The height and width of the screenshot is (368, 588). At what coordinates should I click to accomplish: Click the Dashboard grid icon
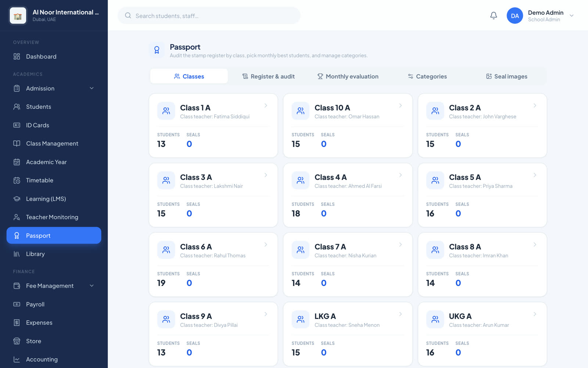17,56
